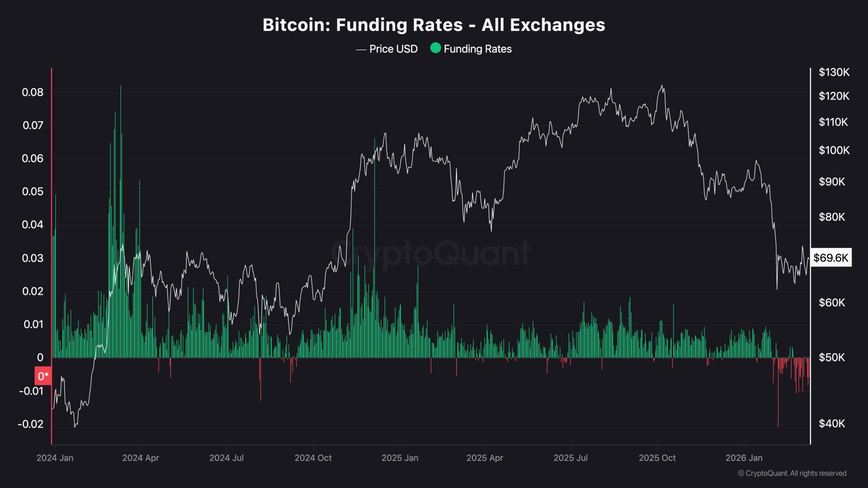868x488 pixels.
Task: Click the $40K price axis label
Action: tap(832, 423)
